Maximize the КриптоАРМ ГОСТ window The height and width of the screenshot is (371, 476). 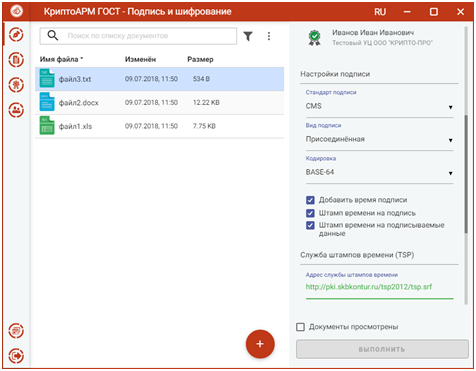(434, 12)
